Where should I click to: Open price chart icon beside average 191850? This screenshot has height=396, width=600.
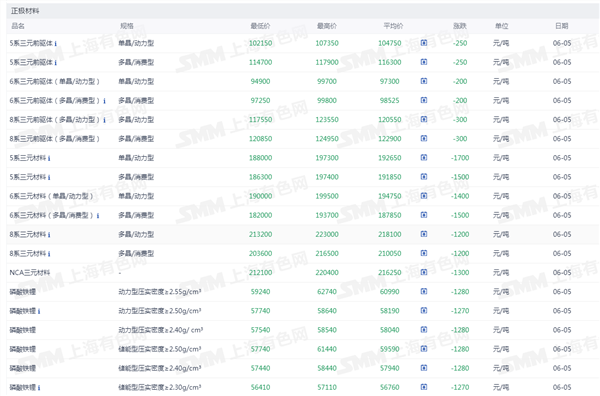(424, 177)
